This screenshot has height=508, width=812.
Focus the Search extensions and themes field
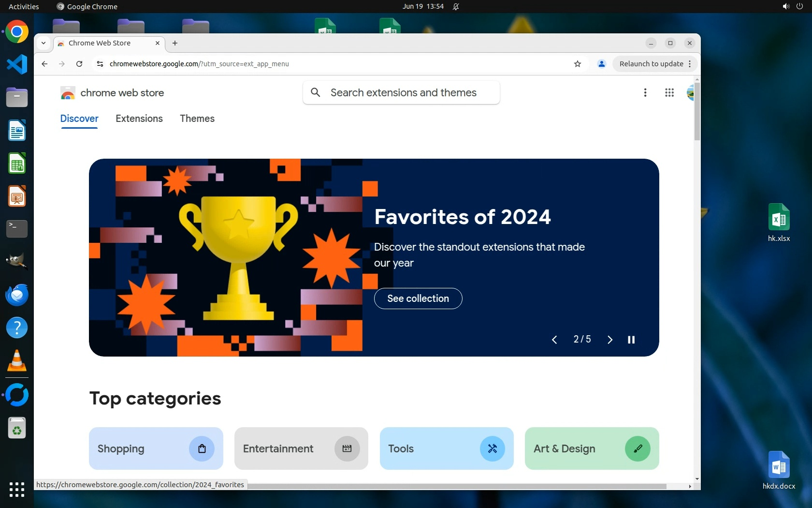[x=403, y=92]
